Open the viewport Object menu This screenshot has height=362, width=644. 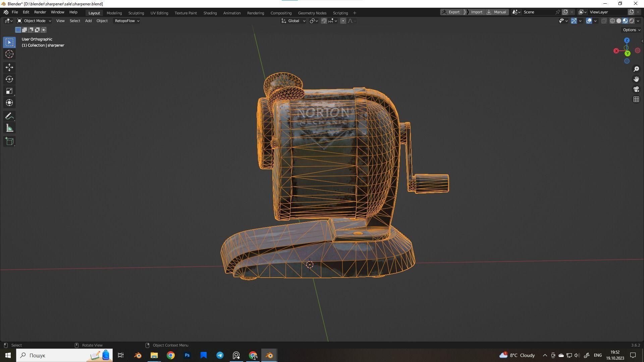(102, 21)
